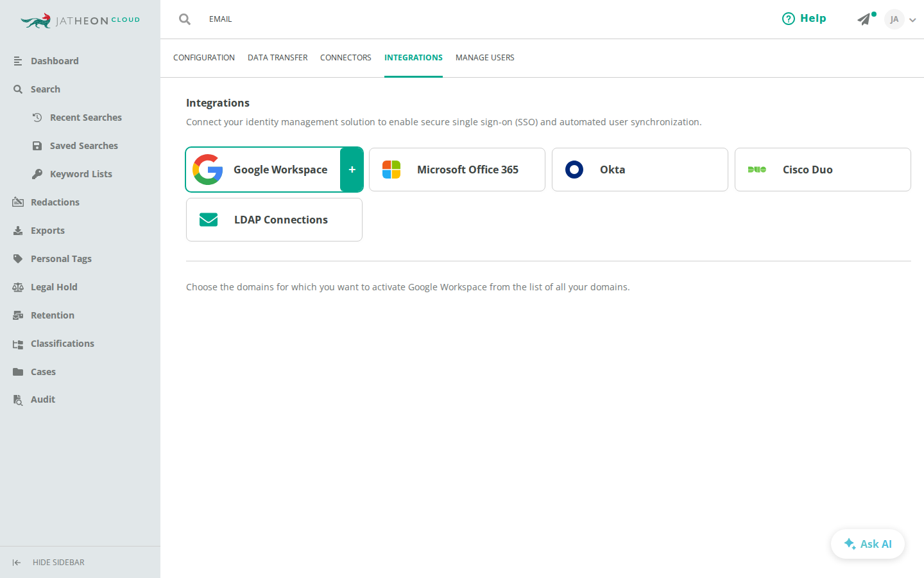This screenshot has height=578, width=924.
Task: Click the Exports download icon
Action: tap(18, 231)
